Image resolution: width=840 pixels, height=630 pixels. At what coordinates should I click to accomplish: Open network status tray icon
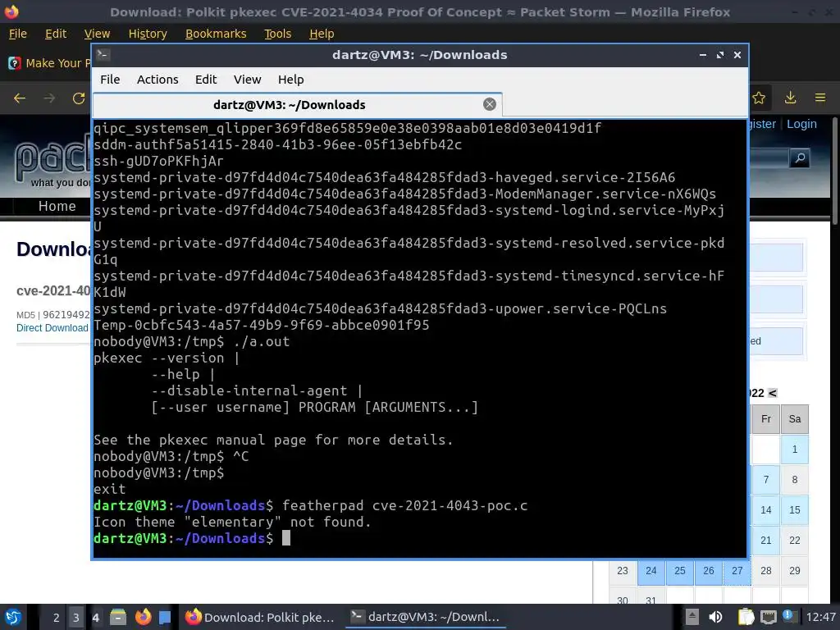click(768, 617)
